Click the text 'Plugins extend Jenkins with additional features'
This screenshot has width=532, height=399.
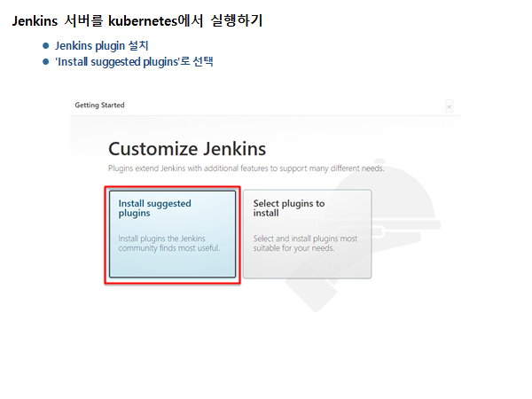click(x=188, y=168)
